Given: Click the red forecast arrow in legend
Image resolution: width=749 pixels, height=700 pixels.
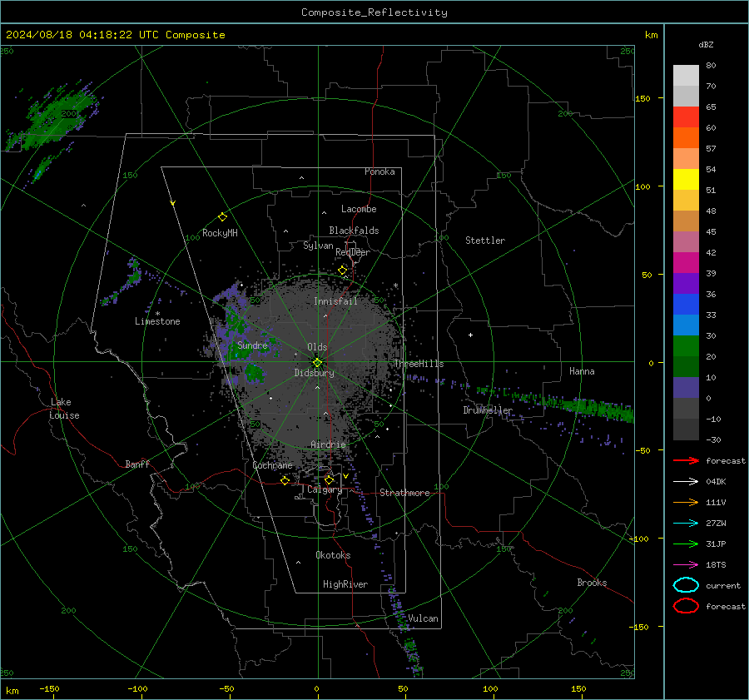Looking at the screenshot, I should [x=686, y=460].
